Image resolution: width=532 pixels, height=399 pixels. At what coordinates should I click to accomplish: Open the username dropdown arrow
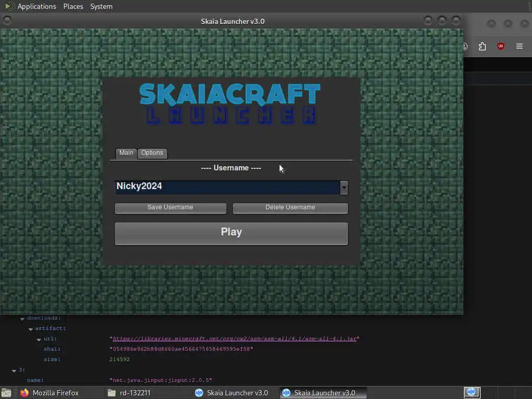click(x=344, y=188)
